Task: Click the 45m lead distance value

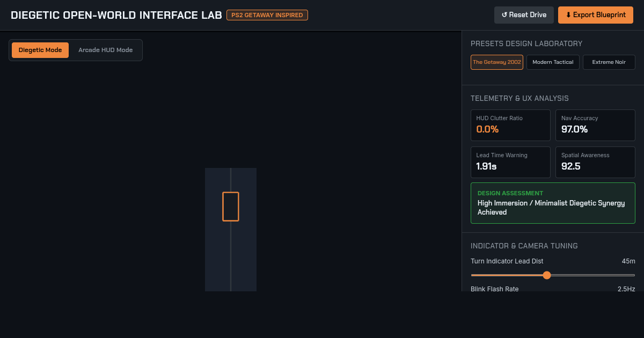Action: coord(628,261)
